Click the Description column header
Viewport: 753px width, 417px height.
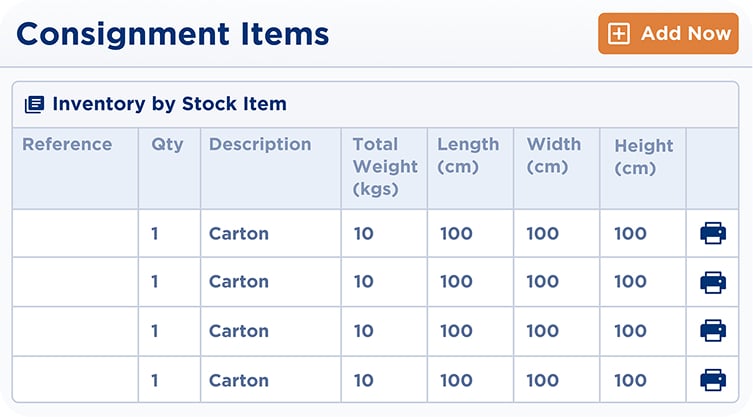(260, 144)
